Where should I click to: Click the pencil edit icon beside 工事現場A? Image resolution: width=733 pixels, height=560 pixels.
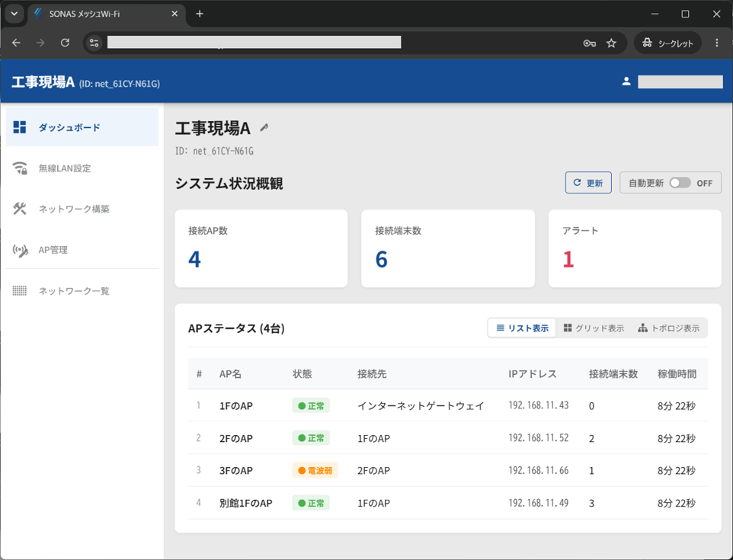pos(264,127)
